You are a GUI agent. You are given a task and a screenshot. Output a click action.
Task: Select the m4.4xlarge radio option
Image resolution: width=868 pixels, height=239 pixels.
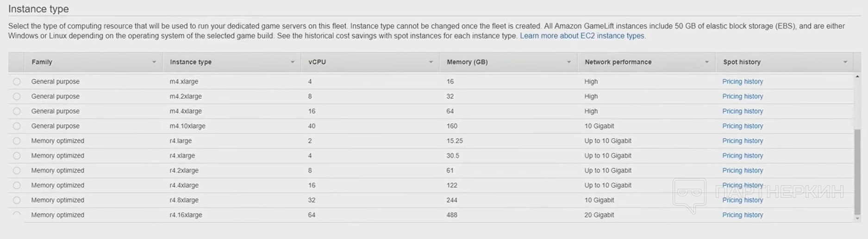[x=17, y=111]
